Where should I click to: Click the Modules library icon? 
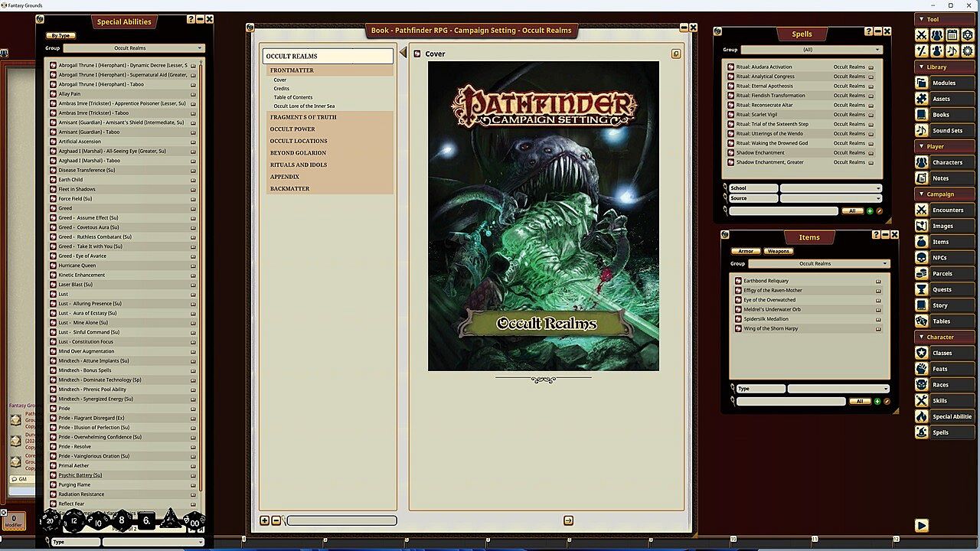(922, 83)
